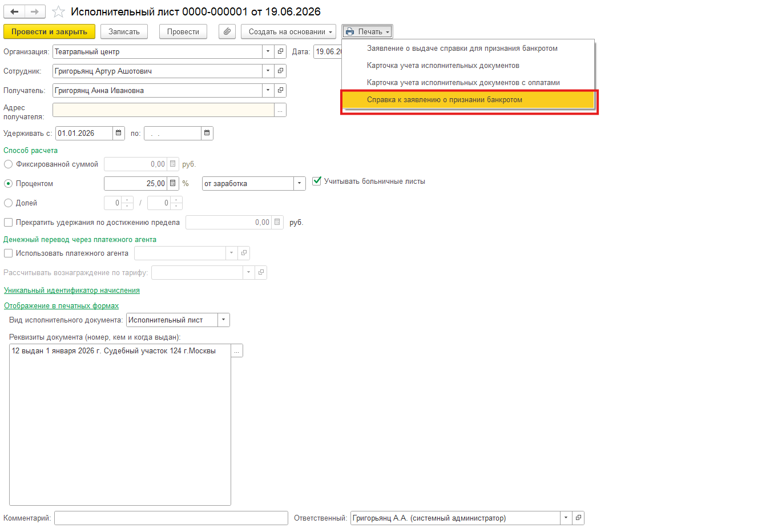The image size is (782, 532).
Task: Choose Карточка учета исполнительных документов с оплатами
Action: coord(468,83)
